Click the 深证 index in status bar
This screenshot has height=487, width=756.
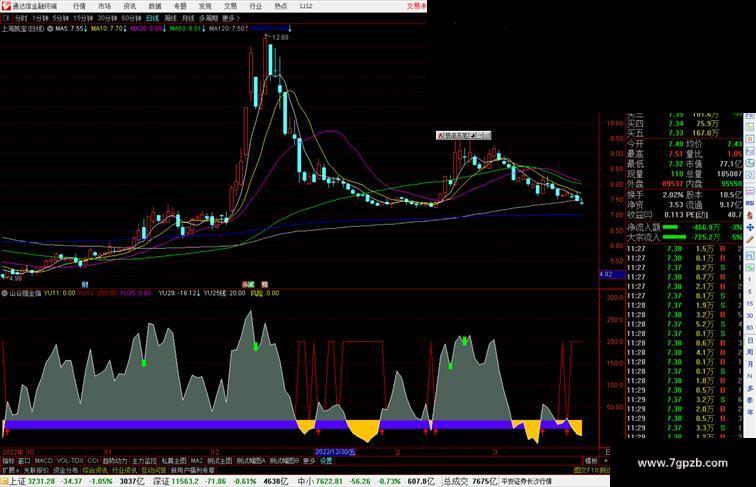click(x=162, y=481)
